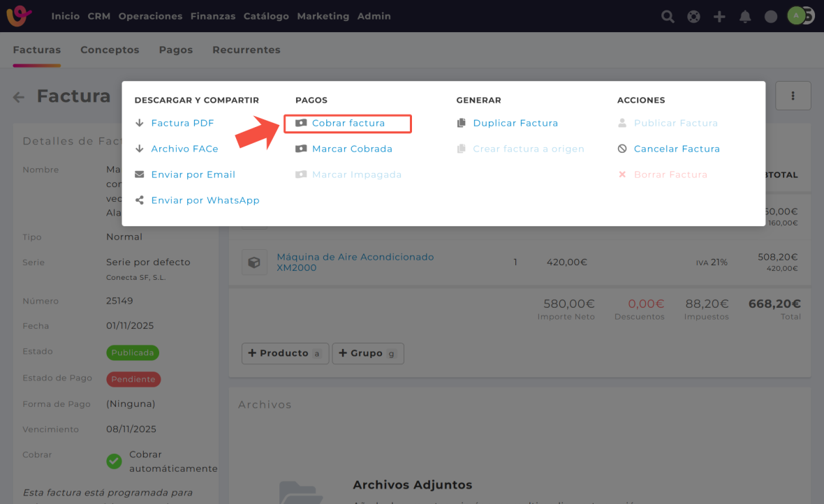The width and height of the screenshot is (824, 504).
Task: Select Cobrar factura option
Action: 348,124
